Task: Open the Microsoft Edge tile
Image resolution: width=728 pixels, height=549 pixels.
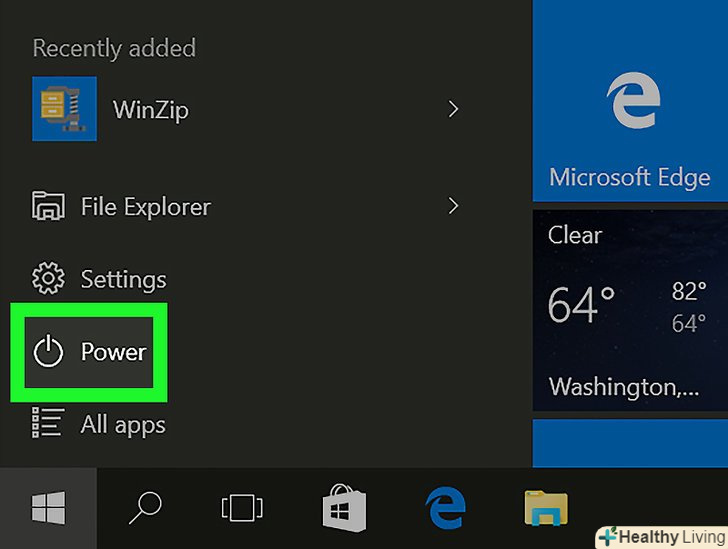Action: coord(630,101)
